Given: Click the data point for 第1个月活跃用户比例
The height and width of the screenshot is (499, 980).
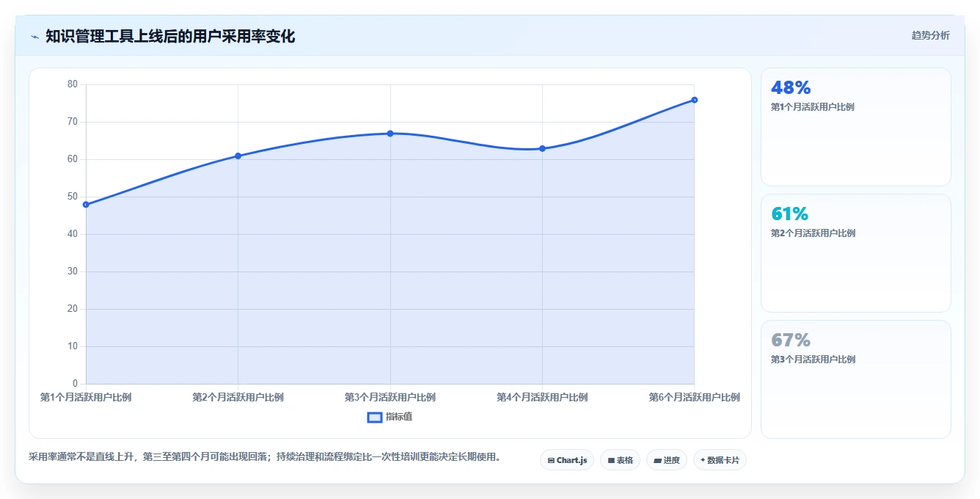Looking at the screenshot, I should click(x=86, y=205).
